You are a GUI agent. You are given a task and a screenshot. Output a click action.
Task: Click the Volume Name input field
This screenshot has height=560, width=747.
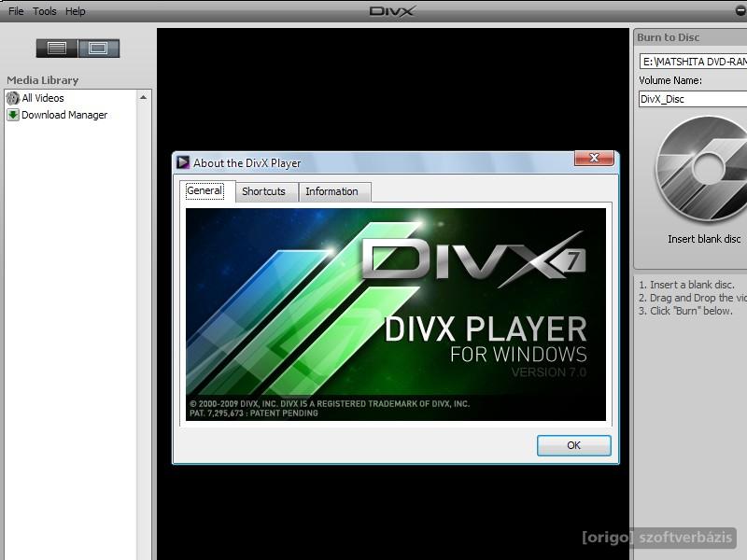tap(693, 99)
